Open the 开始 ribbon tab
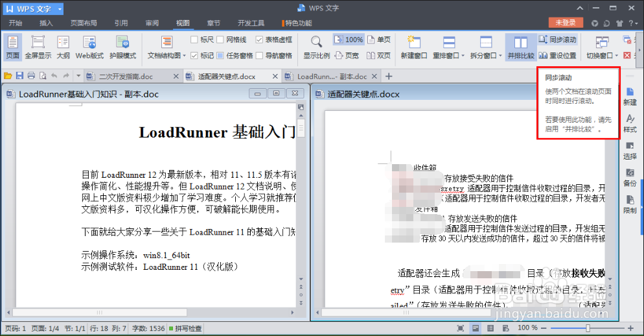This screenshot has height=336, width=644. tap(16, 23)
